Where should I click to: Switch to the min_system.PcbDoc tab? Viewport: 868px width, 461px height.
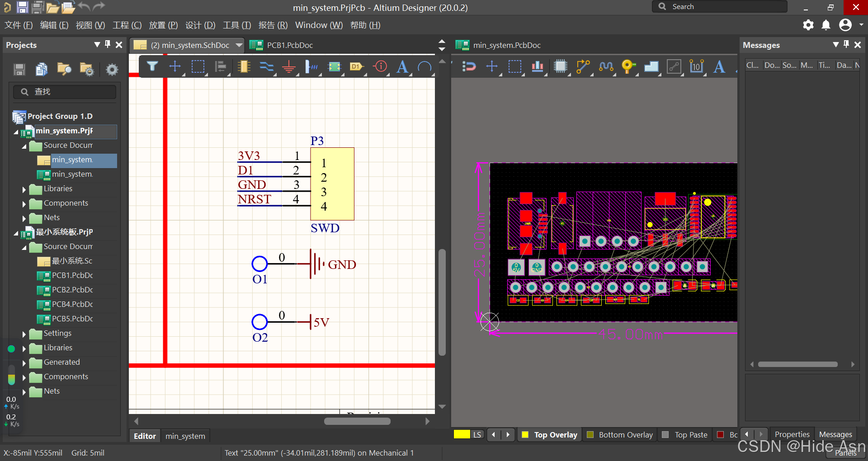point(499,45)
